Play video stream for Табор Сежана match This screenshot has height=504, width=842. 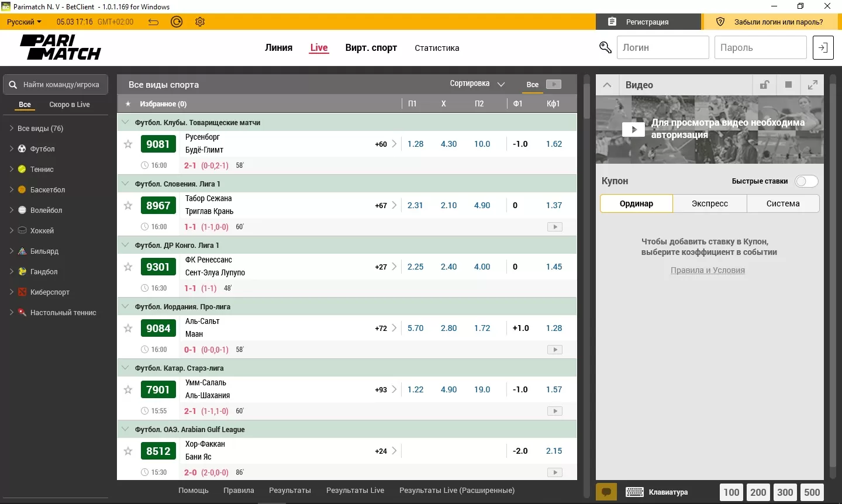point(554,227)
